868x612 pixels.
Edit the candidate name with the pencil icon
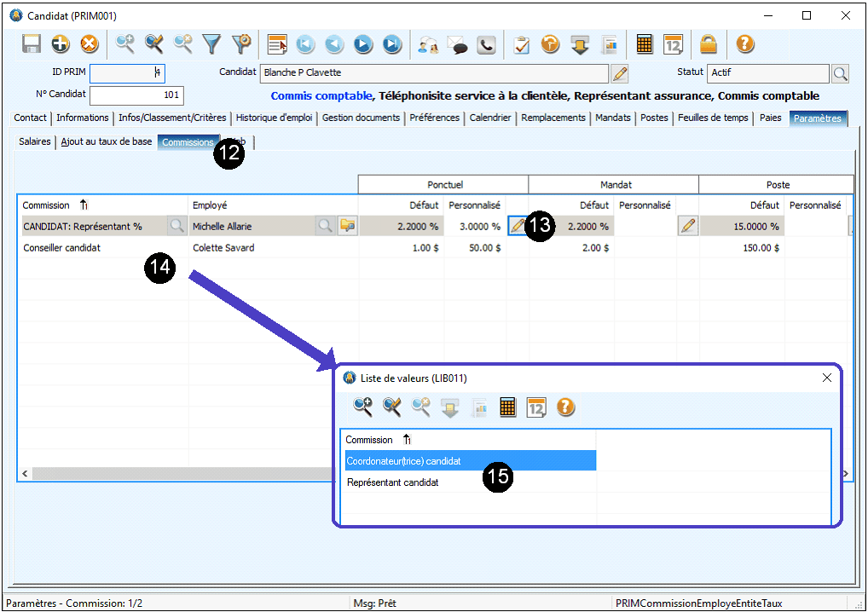pos(621,73)
